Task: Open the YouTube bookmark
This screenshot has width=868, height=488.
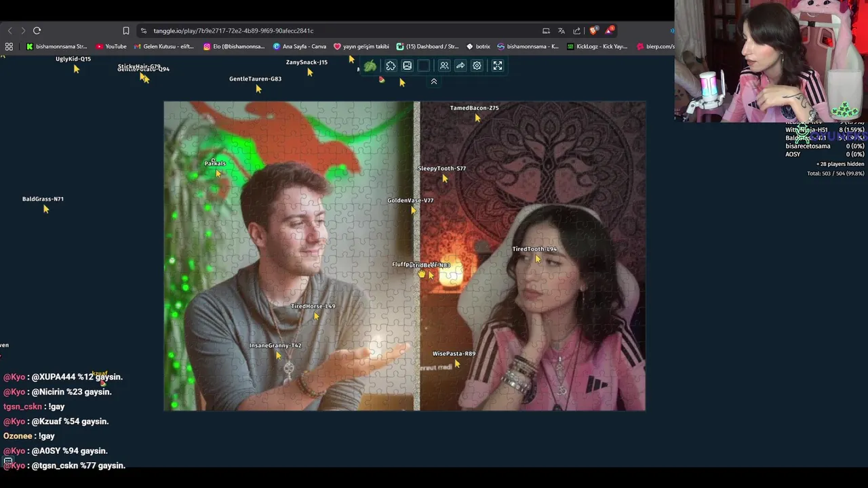Action: [111, 47]
